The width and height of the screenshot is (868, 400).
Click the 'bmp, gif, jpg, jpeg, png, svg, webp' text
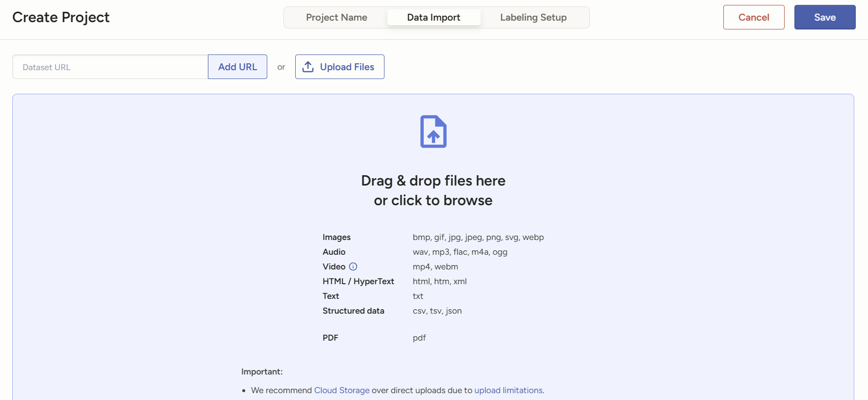pos(479,237)
